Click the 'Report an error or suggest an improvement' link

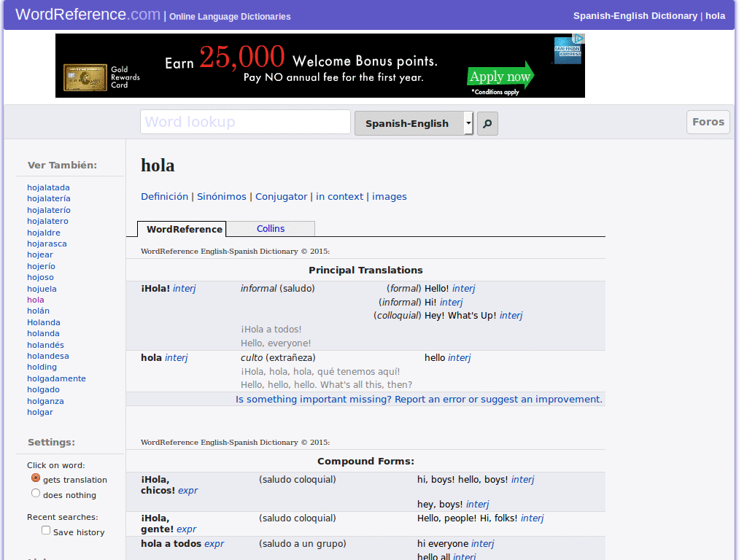[x=498, y=399]
